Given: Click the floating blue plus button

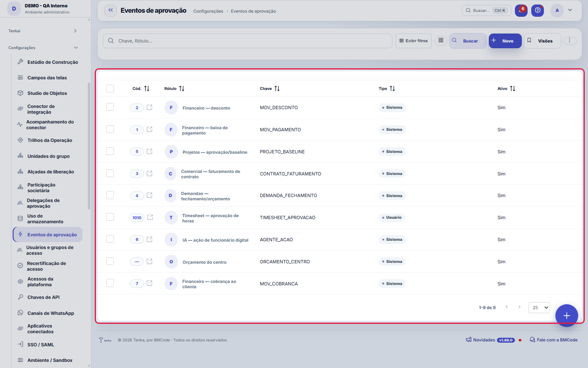Looking at the screenshot, I should coord(566,316).
